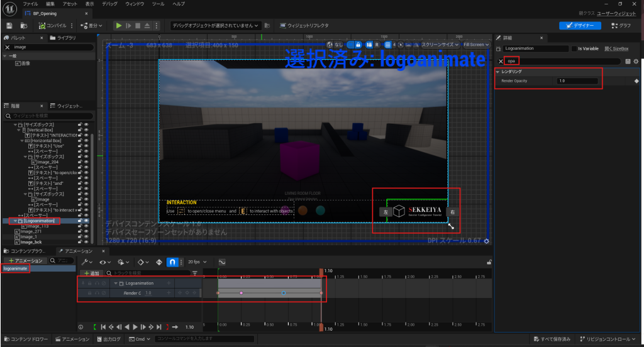The width and height of the screenshot is (644, 347).
Task: Click the Compile blueprint button
Action: (54, 26)
